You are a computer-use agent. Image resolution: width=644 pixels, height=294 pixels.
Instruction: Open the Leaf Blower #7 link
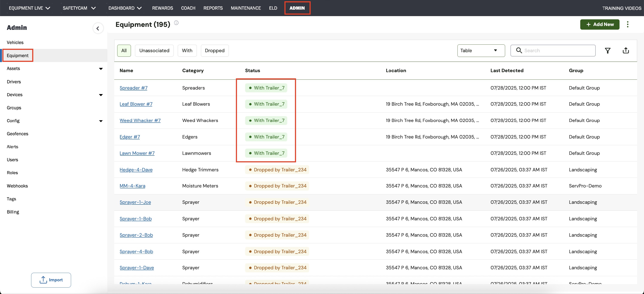[136, 104]
